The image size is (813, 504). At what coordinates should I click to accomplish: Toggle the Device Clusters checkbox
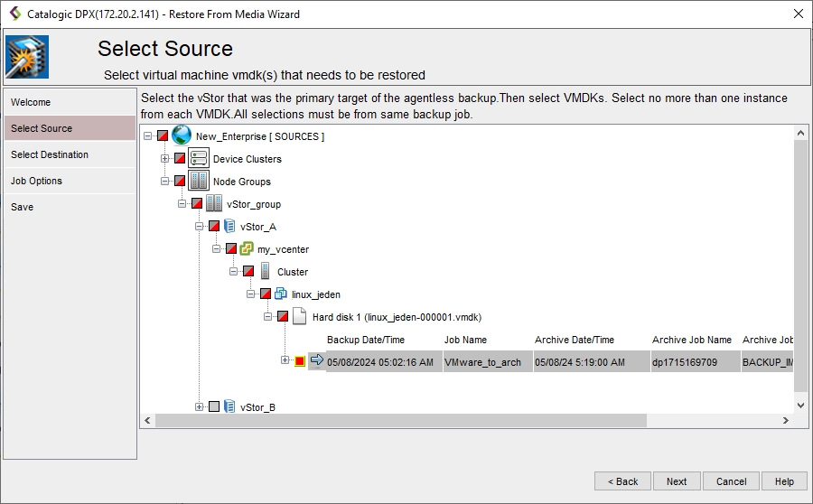[180, 159]
